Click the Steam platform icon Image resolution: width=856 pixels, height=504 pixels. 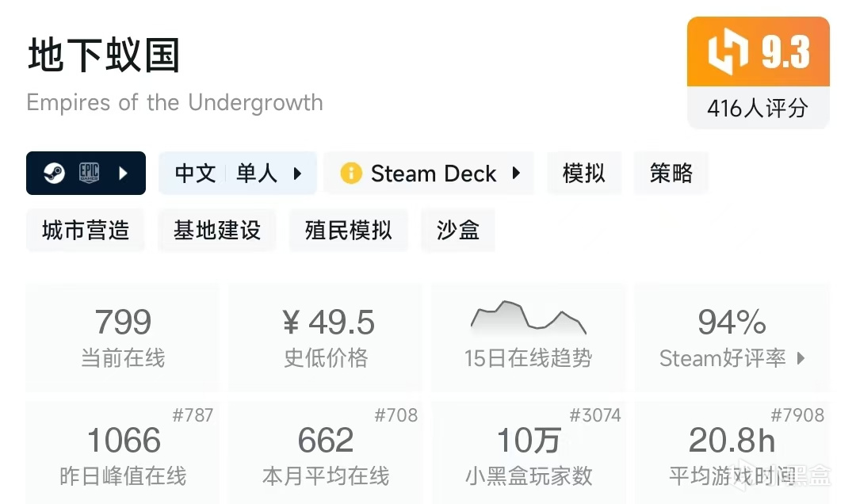click(55, 174)
